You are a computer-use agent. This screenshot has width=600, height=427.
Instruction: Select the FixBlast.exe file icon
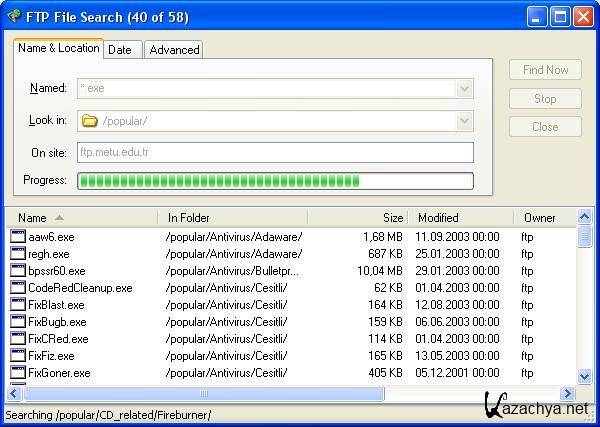click(x=17, y=305)
